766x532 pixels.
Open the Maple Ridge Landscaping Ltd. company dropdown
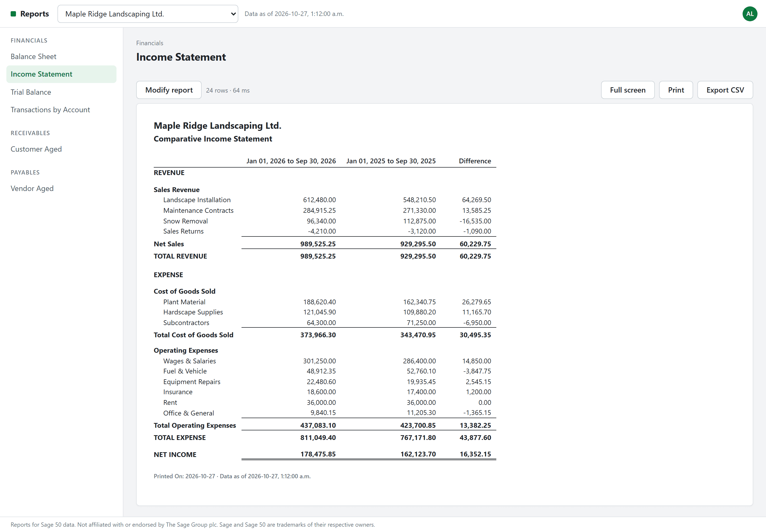click(148, 14)
